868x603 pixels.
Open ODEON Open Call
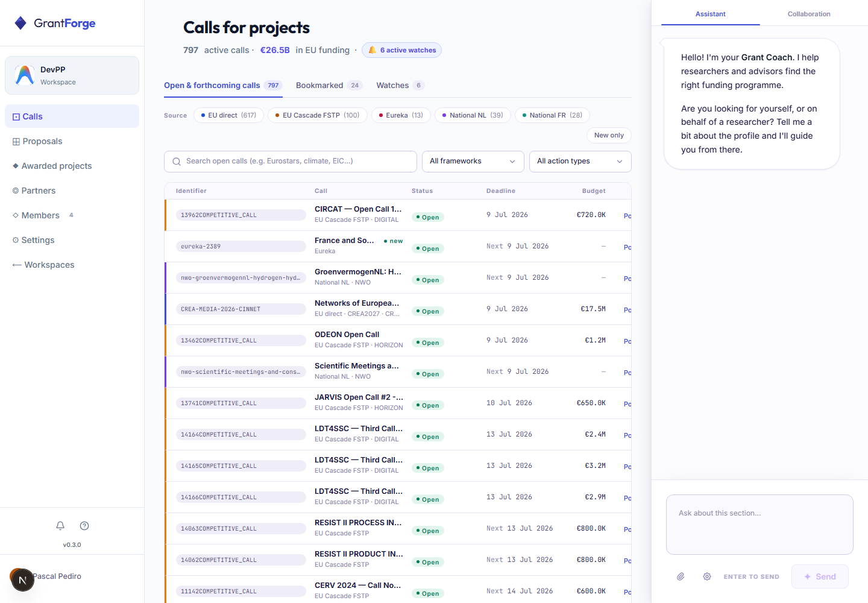tap(398, 341)
